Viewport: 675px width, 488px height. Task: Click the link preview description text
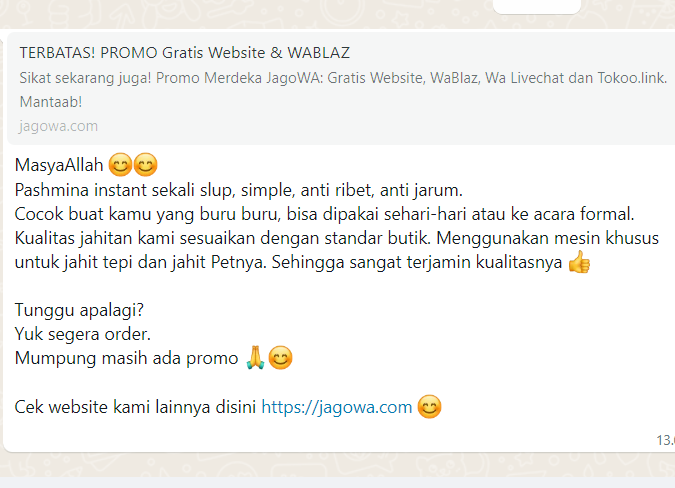click(343, 90)
